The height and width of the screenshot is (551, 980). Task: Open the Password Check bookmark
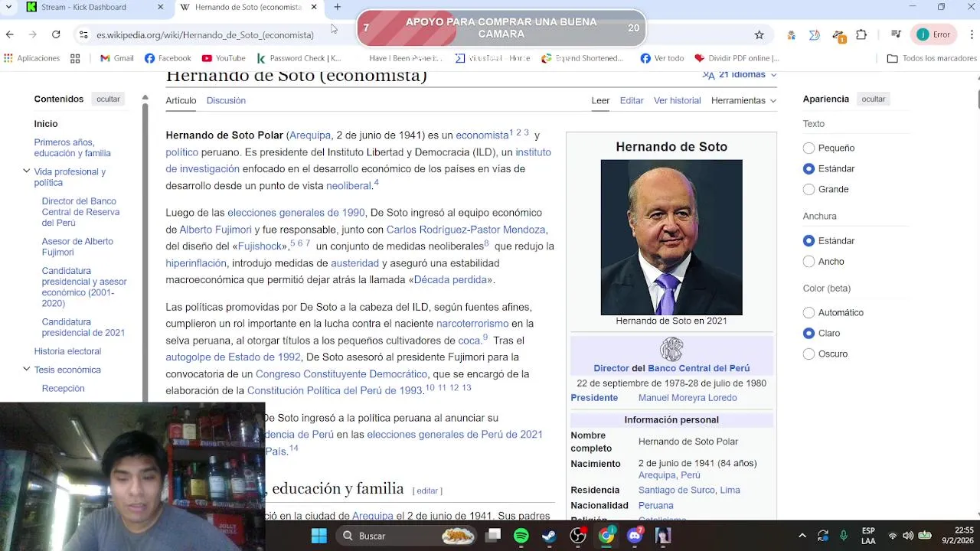coord(299,58)
